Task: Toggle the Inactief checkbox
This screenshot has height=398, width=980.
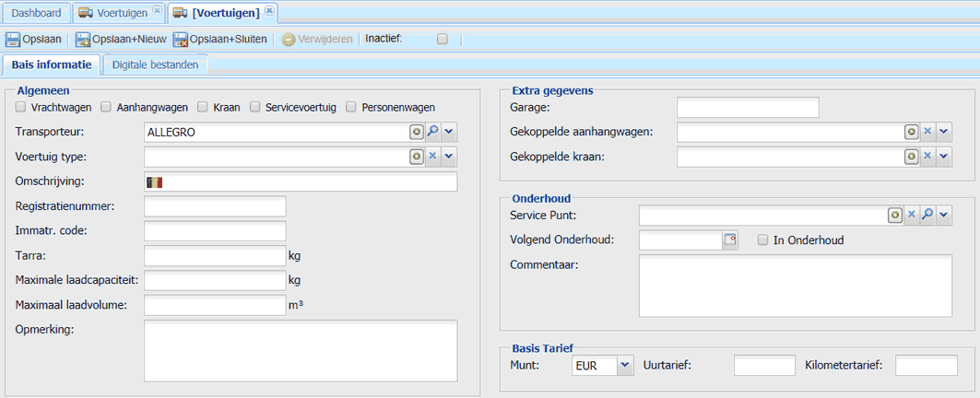Action: click(443, 39)
